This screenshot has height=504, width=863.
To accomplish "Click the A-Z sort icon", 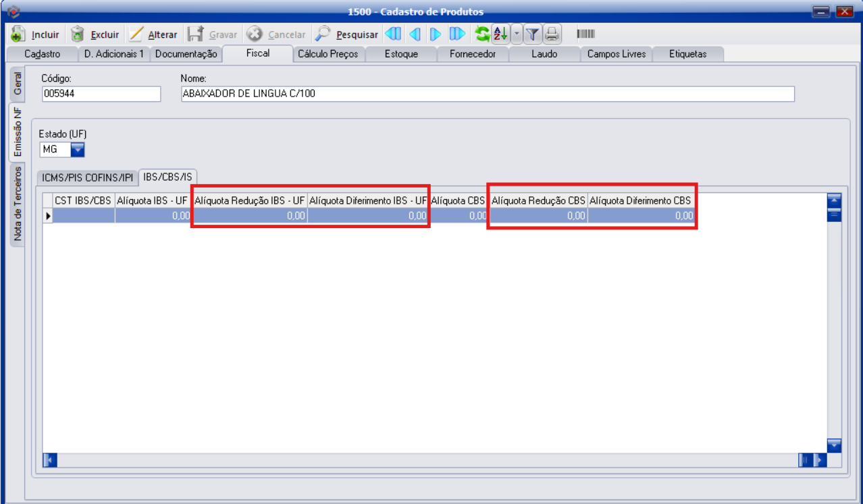I will tap(500, 34).
